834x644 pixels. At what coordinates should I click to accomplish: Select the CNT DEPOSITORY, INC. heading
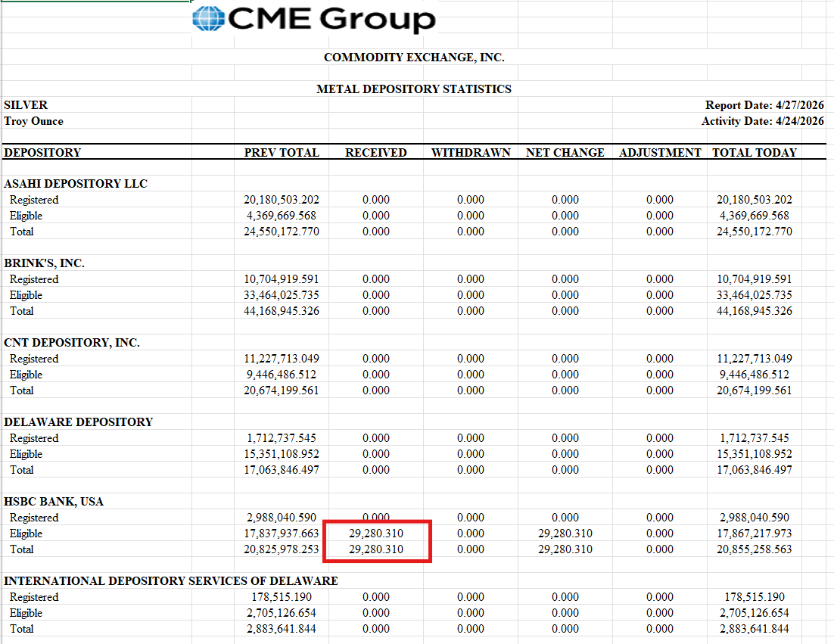click(x=72, y=343)
